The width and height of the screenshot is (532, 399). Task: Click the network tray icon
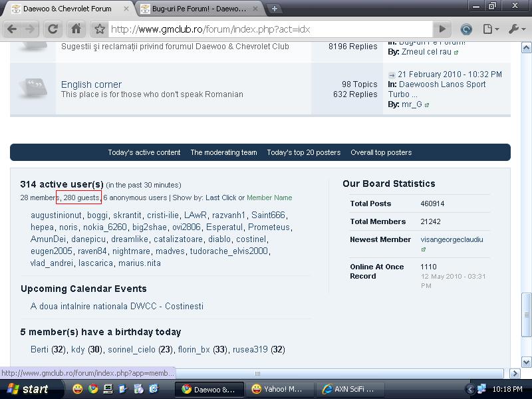click(x=481, y=389)
